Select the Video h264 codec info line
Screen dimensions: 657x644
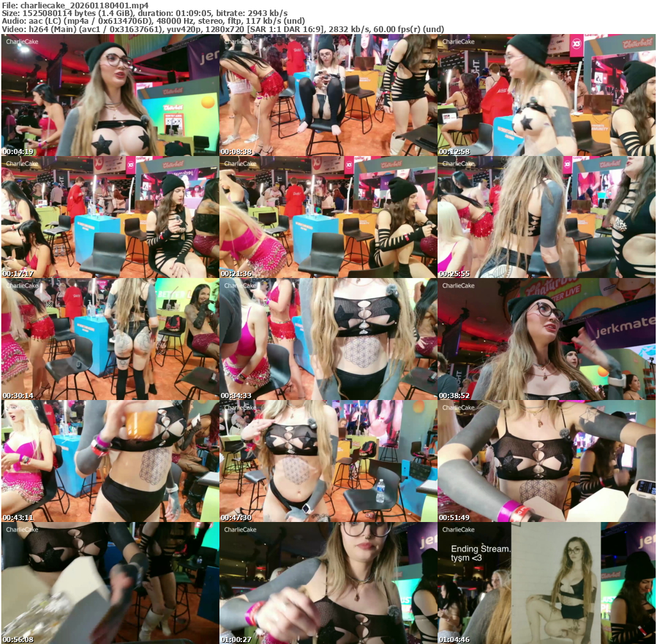223,29
